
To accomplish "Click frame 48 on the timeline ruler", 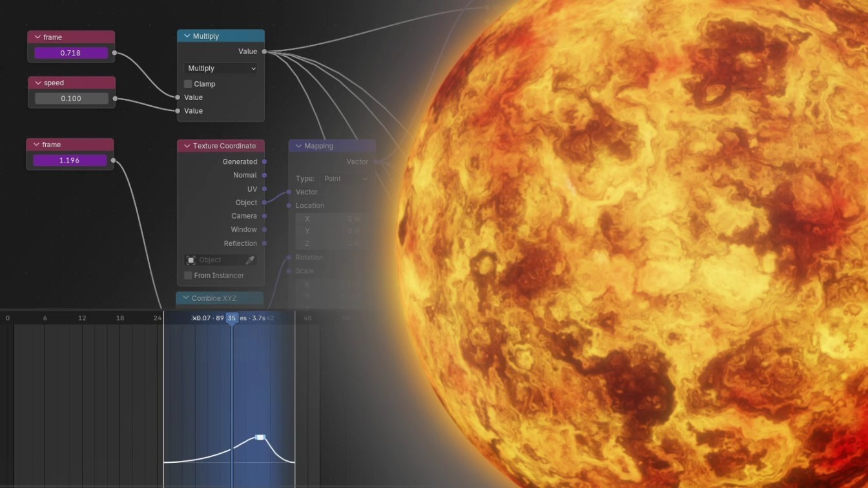I will [307, 318].
